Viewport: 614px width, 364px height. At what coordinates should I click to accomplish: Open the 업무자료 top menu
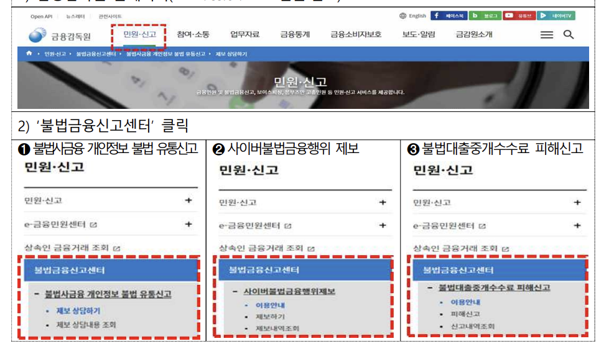pyautogui.click(x=244, y=34)
